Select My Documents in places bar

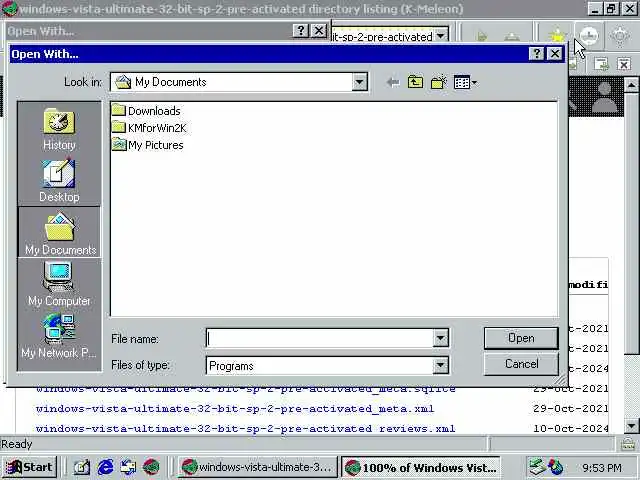point(59,232)
